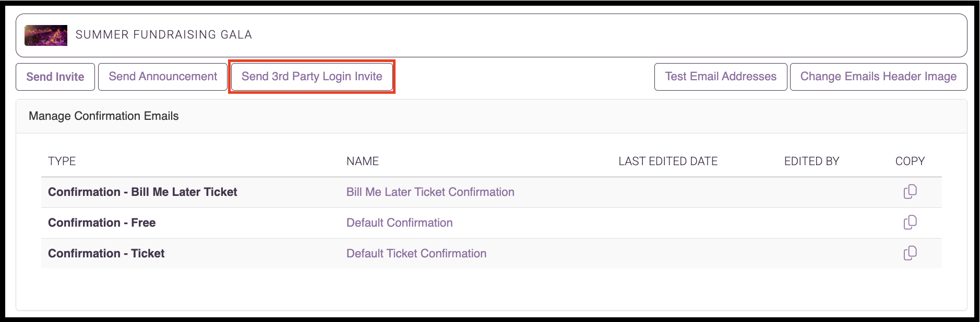
Task: Click the COPY column header
Action: (x=910, y=161)
